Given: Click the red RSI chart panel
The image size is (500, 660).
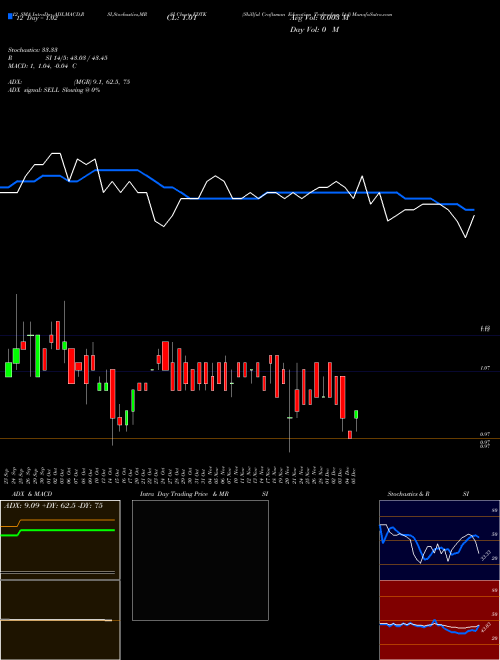Looking at the screenshot, I should tap(439, 620).
